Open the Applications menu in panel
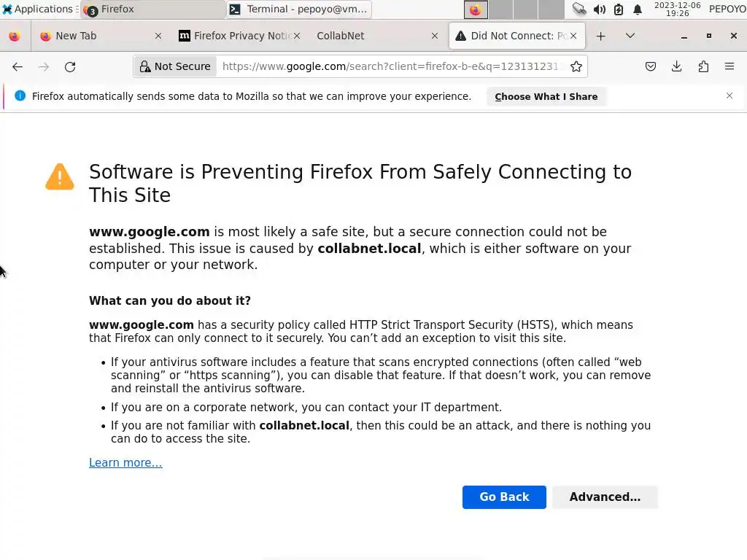 click(x=38, y=9)
